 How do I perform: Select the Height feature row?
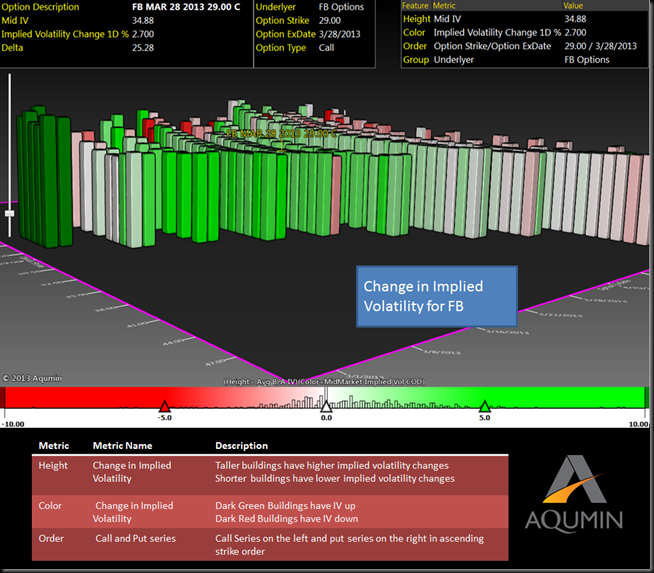(524, 19)
